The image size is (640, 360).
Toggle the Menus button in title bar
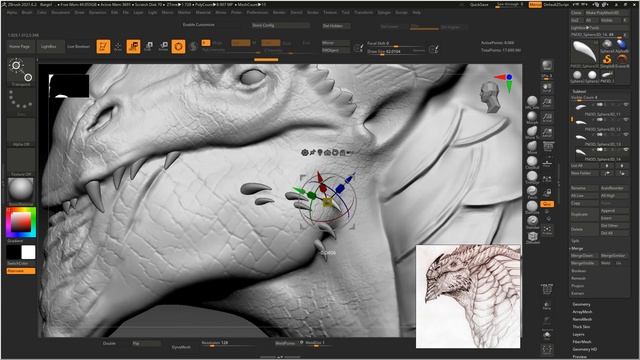535,4
